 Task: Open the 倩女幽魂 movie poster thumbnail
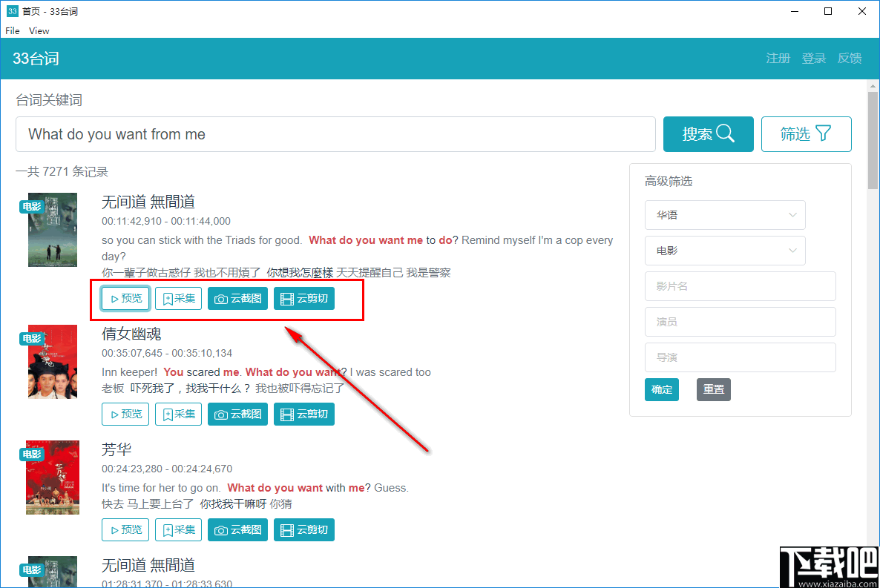53,362
